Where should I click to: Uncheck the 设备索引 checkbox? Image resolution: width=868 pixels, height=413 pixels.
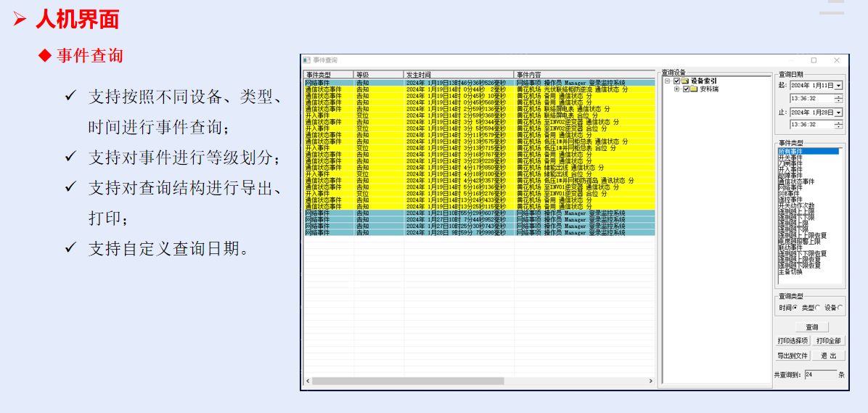676,81
